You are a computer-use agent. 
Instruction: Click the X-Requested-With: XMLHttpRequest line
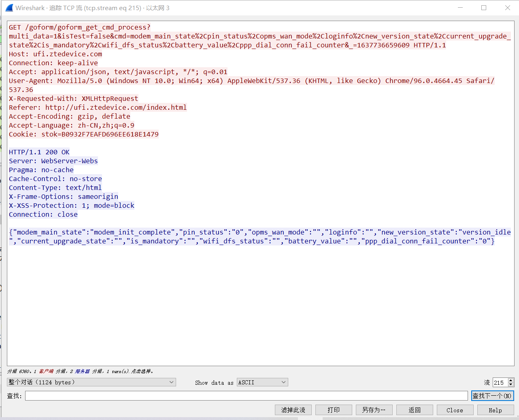(x=74, y=98)
